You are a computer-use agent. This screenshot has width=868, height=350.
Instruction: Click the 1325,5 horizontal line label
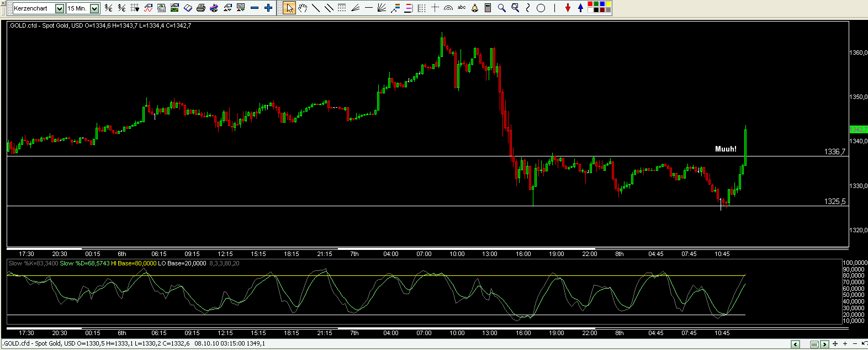coord(834,201)
